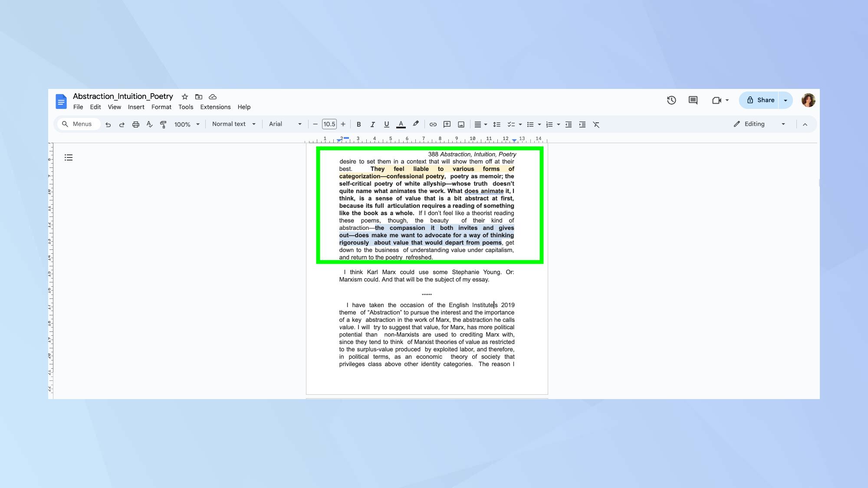The width and height of the screenshot is (868, 488).
Task: Click the add comment toolbar icon
Action: click(x=447, y=124)
